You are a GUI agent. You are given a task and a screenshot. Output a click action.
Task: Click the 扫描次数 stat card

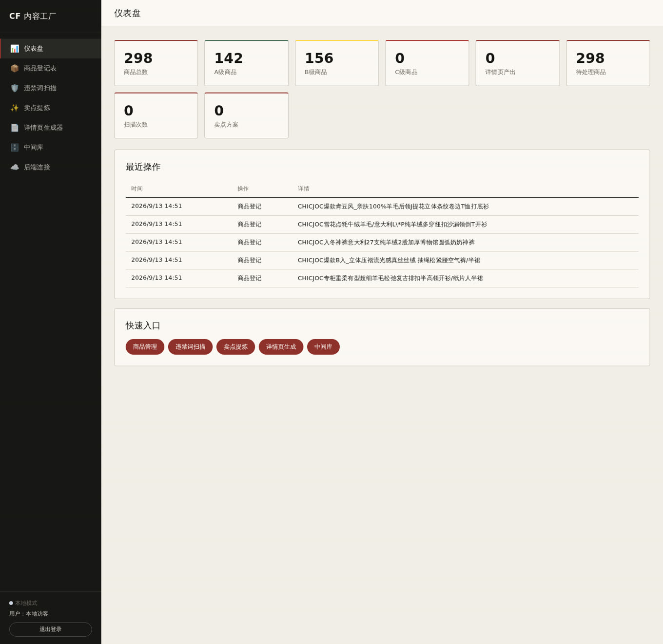[x=156, y=115]
